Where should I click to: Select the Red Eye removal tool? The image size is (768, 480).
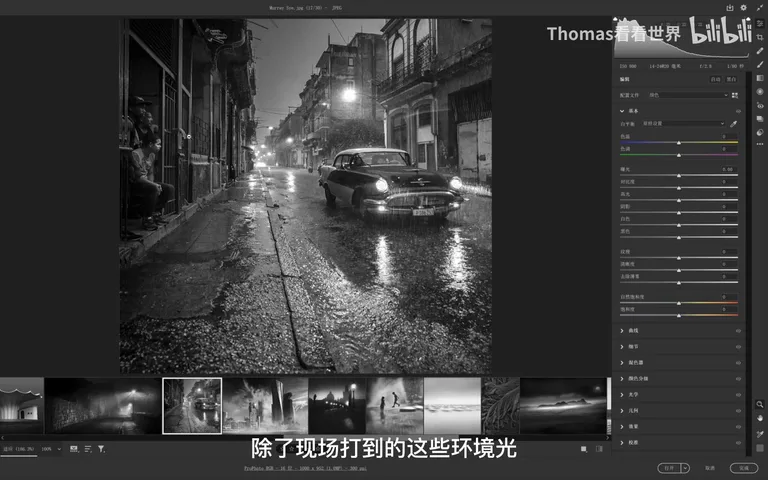760,105
